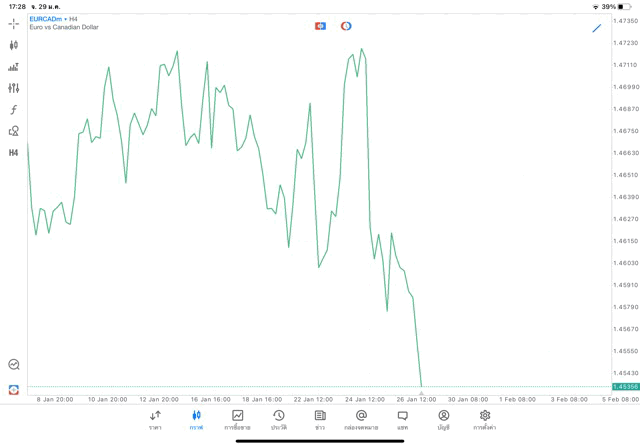640x447 pixels.
Task: Open drawing objects shapes tool
Action: click(13, 131)
